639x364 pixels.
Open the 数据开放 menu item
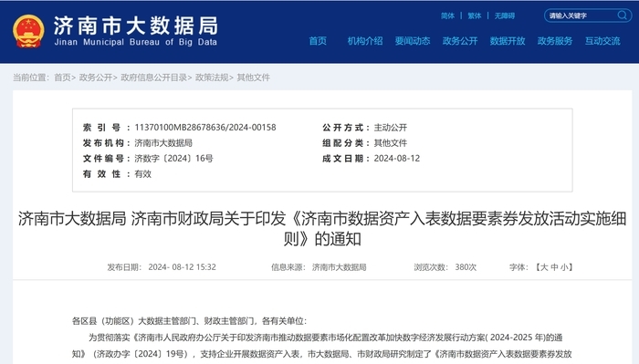(x=508, y=41)
